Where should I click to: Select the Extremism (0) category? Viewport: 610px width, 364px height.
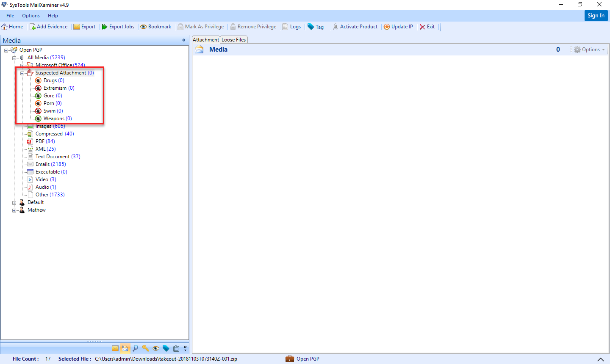pyautogui.click(x=59, y=88)
